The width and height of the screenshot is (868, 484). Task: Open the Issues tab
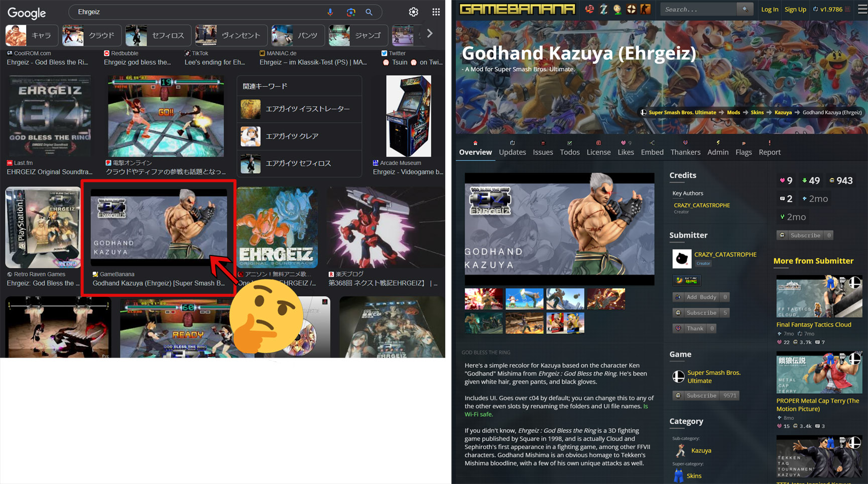click(x=543, y=149)
